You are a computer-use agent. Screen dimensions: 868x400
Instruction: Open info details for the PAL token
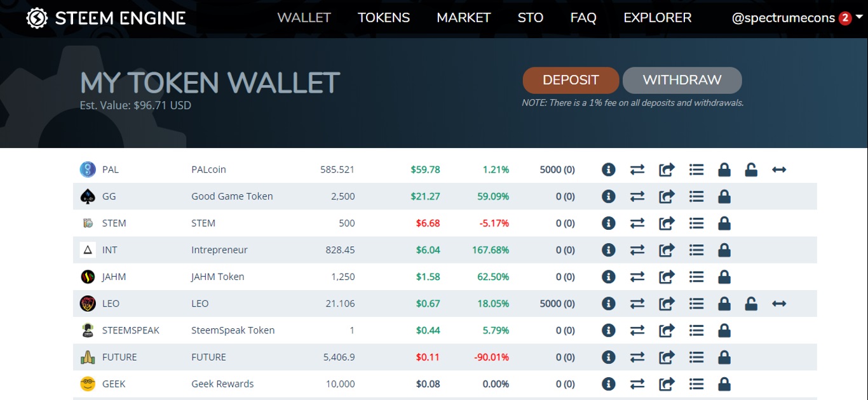point(609,170)
